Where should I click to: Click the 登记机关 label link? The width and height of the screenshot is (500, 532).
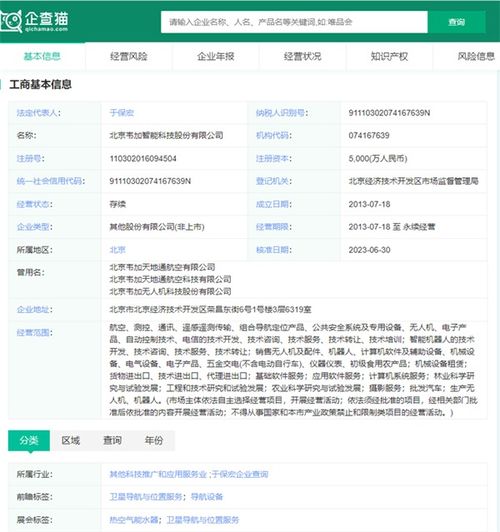click(x=272, y=181)
